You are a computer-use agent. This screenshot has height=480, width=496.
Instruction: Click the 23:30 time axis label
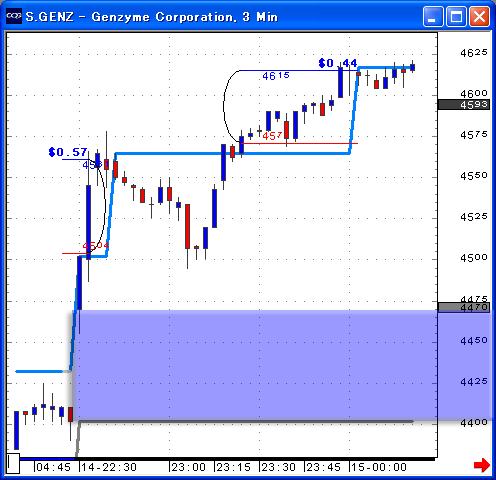tap(278, 467)
